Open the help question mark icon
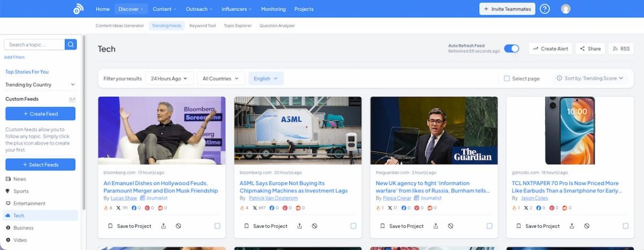Image resolution: width=644 pixels, height=250 pixels. click(545, 8)
